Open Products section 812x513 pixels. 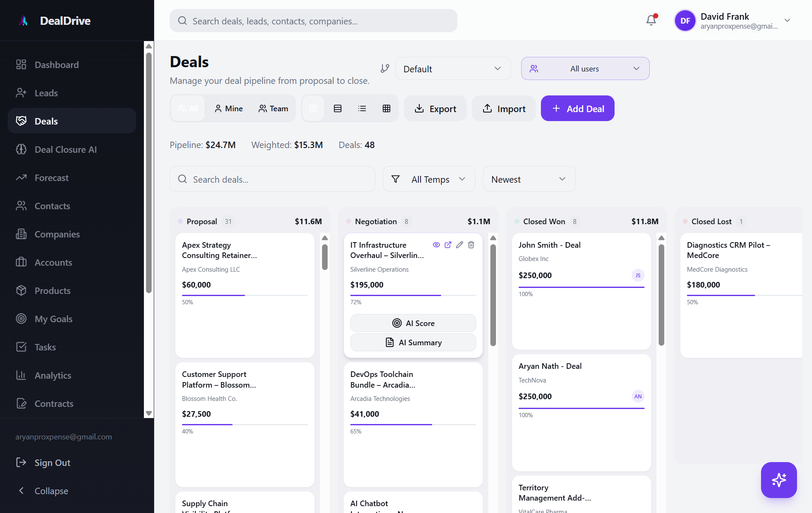point(72,291)
